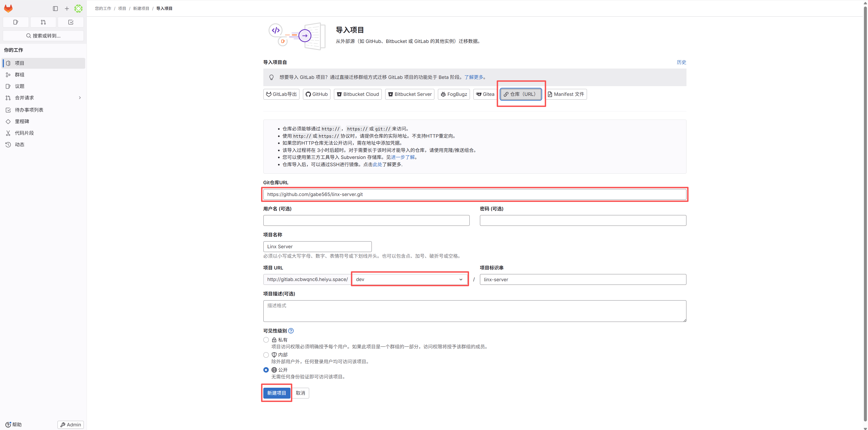
Task: Focus the Git仓库URL input field
Action: [x=475, y=194]
